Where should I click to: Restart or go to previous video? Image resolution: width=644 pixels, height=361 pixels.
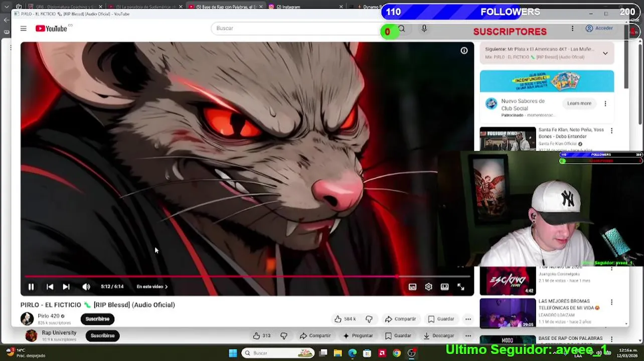tap(50, 287)
